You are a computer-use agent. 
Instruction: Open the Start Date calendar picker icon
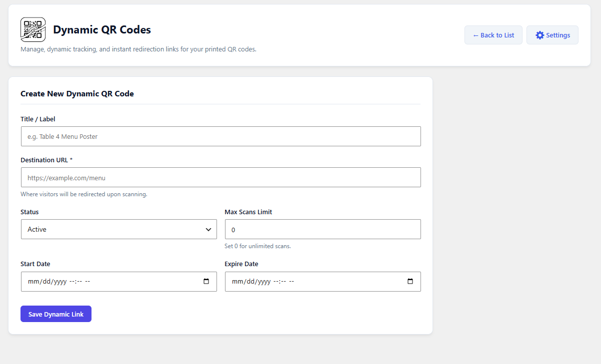click(206, 281)
